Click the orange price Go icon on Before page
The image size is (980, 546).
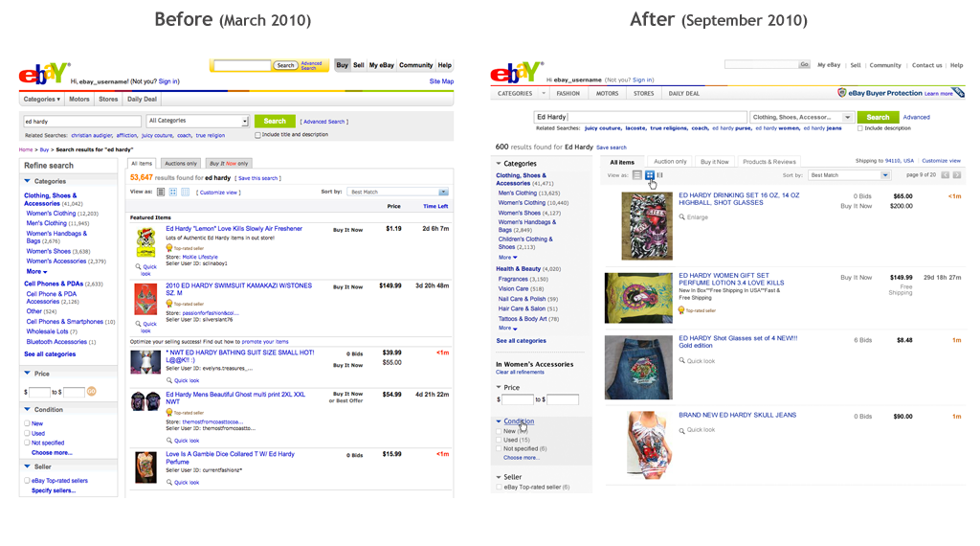click(92, 392)
